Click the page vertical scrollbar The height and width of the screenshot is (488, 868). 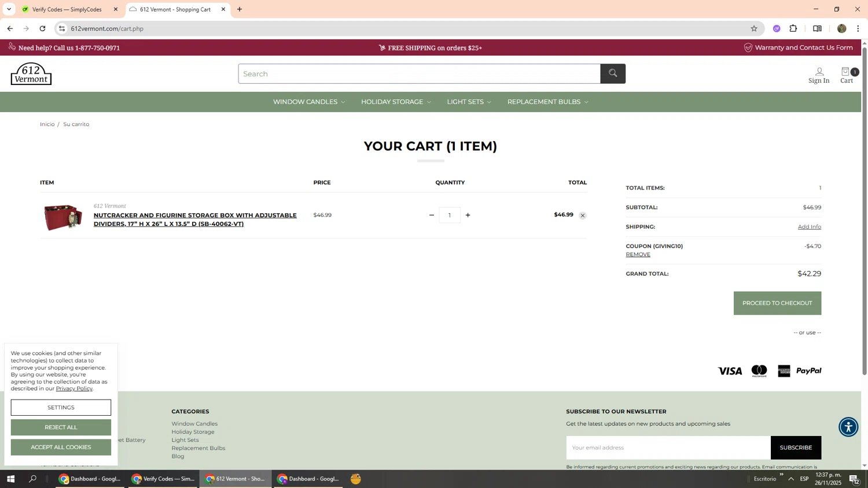865,211
